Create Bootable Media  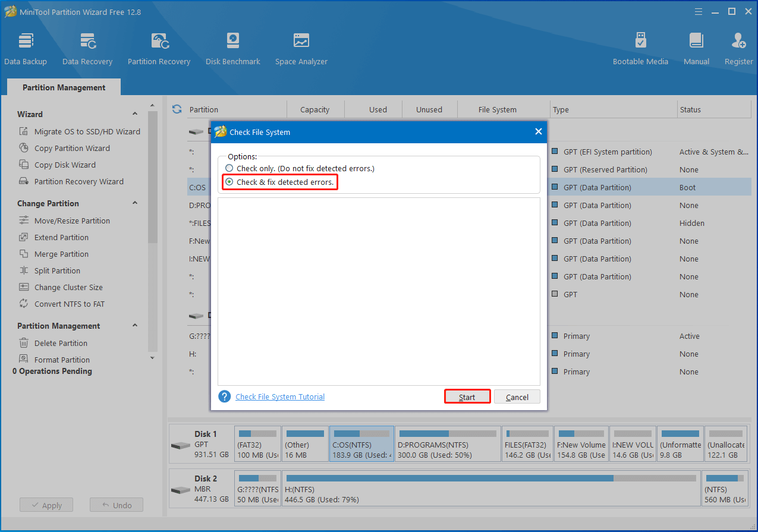coord(640,48)
